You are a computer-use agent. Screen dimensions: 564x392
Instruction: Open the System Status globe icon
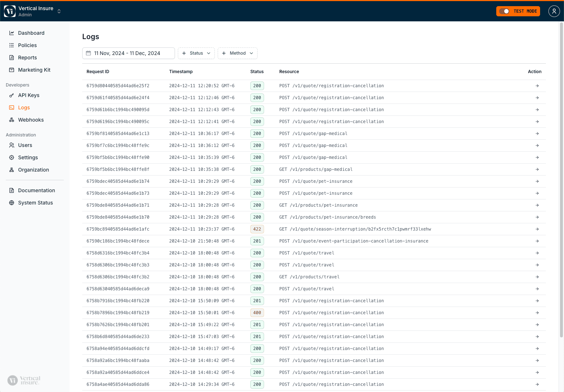click(x=12, y=203)
